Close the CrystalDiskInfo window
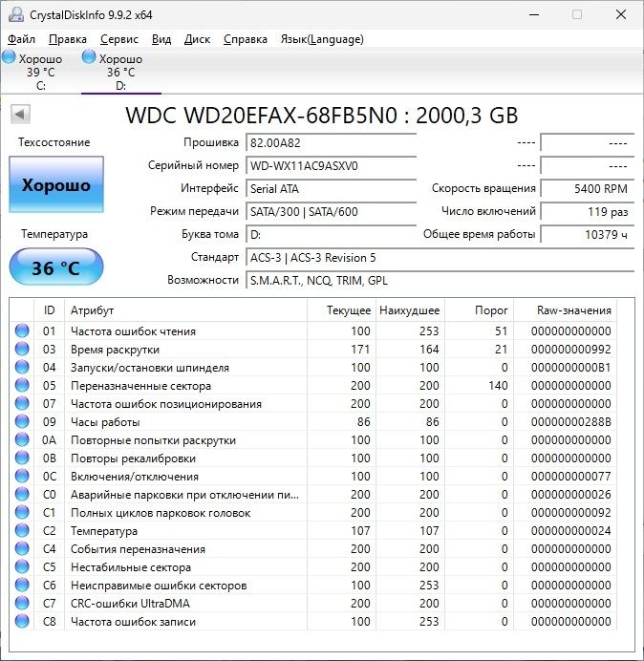Viewport: 644px width, 661px height. (x=621, y=14)
